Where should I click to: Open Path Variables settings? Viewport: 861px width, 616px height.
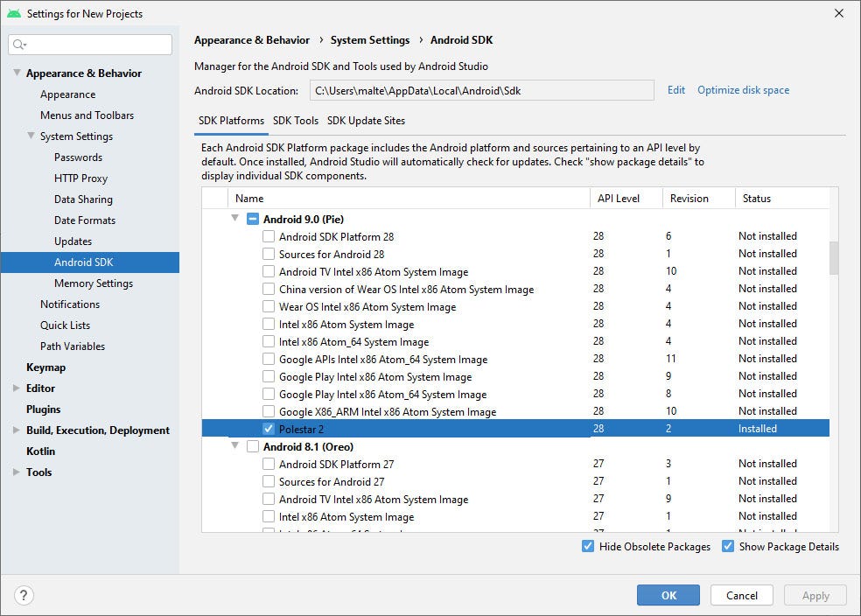(73, 346)
